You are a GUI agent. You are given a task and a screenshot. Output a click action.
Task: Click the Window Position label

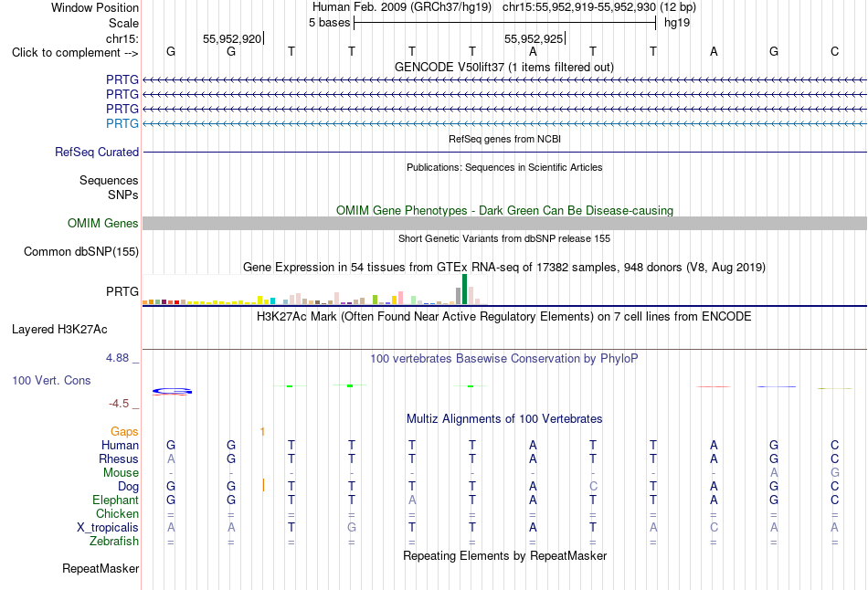coord(95,7)
